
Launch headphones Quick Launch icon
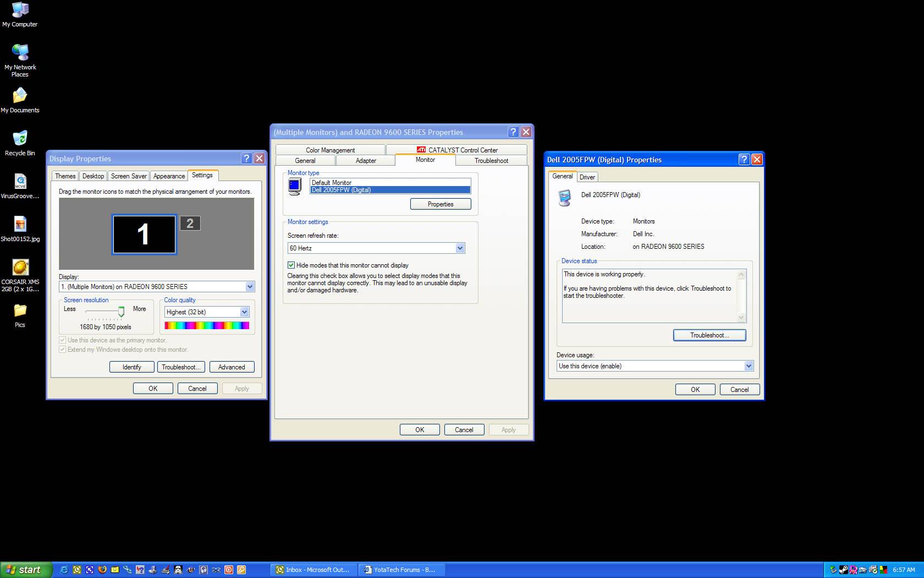coord(204,570)
